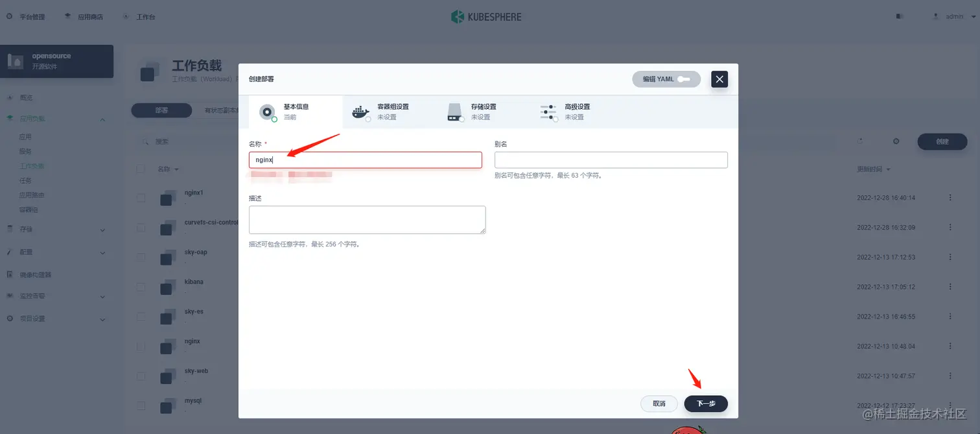
Task: Check the sky-es row checkbox
Action: 141,317
